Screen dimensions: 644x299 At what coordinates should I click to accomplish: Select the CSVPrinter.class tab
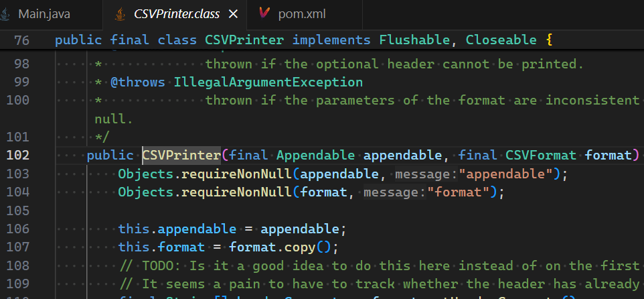coord(177,14)
